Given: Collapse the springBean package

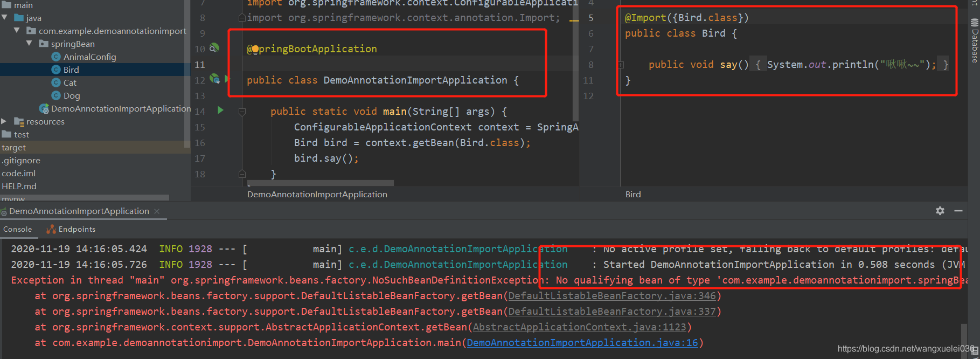Looking at the screenshot, I should [x=29, y=44].
